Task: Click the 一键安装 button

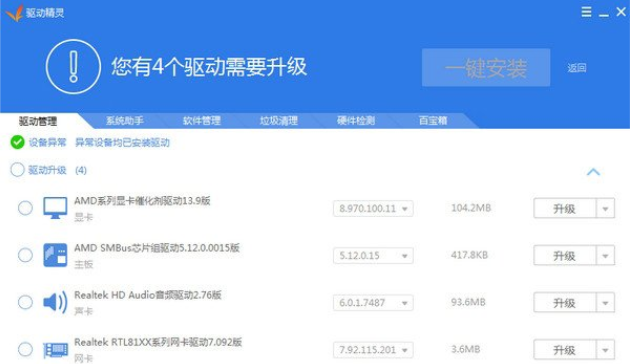Action: (x=486, y=68)
